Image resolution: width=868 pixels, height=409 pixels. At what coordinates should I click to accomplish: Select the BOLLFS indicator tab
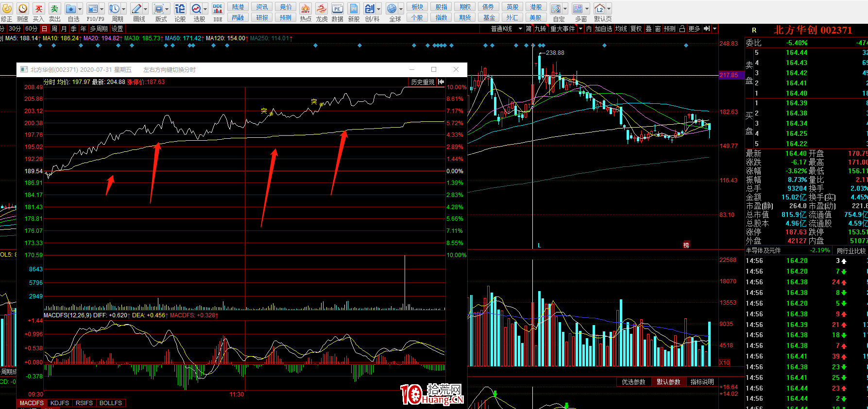pos(111,403)
